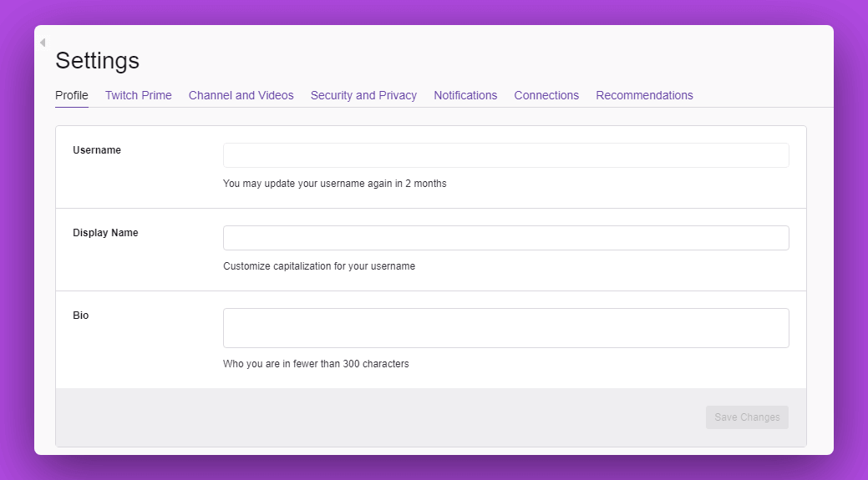Click the Display Name label
868x480 pixels.
coord(106,233)
